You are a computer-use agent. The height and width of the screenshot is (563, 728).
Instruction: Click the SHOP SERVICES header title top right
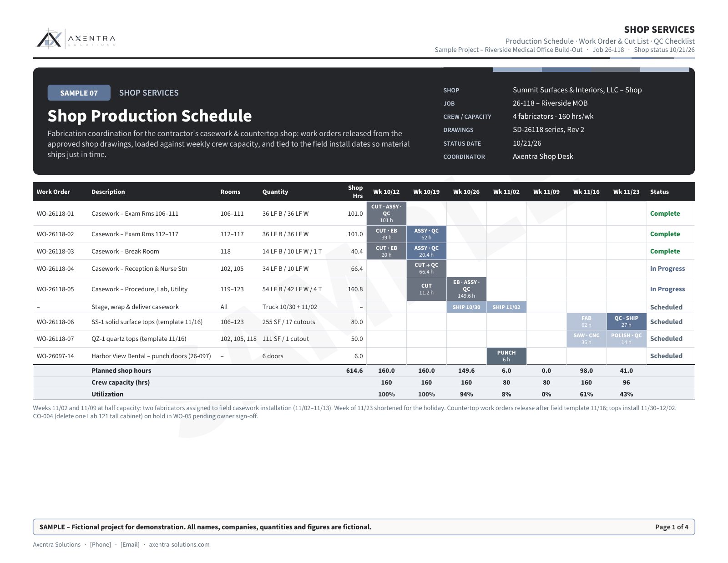pyautogui.click(x=659, y=30)
